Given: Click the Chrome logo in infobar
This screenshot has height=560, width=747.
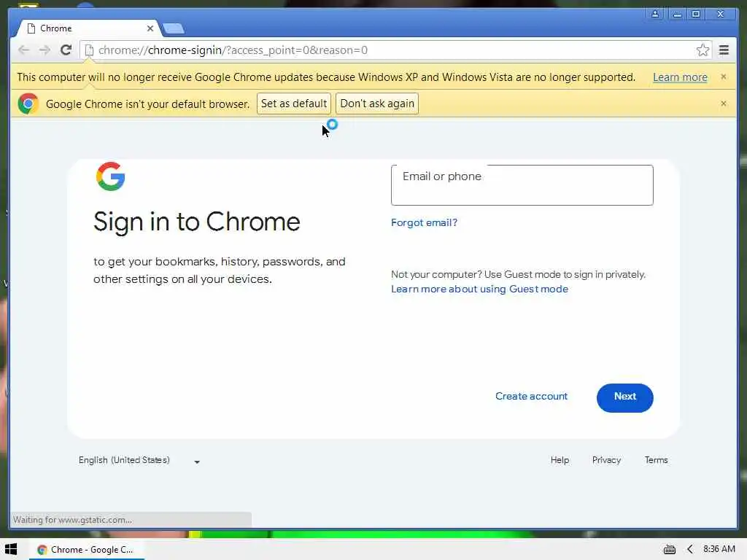Looking at the screenshot, I should coord(28,104).
